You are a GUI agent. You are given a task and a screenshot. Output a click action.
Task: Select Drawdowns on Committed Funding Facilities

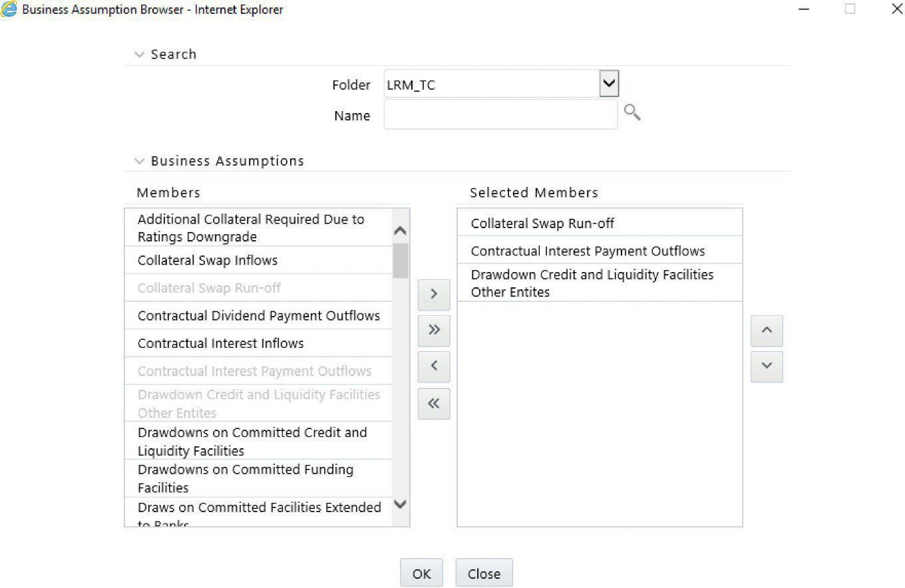(258, 478)
